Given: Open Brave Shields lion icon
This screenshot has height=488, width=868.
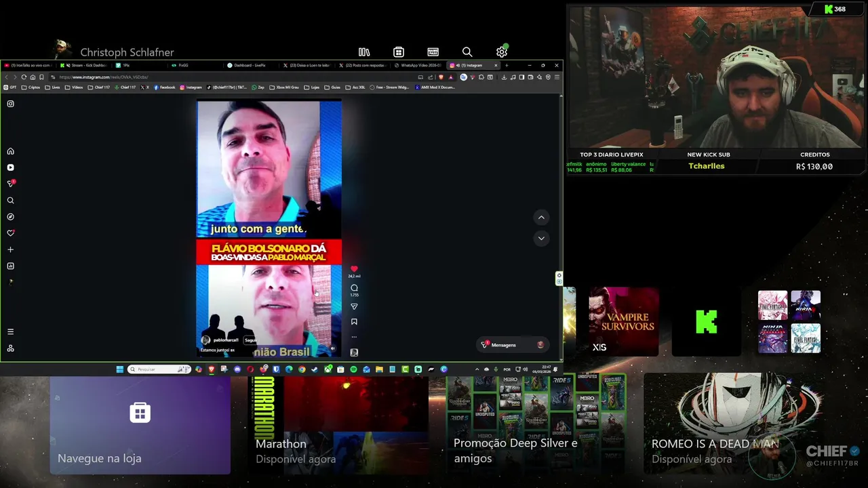Looking at the screenshot, I should tap(442, 77).
